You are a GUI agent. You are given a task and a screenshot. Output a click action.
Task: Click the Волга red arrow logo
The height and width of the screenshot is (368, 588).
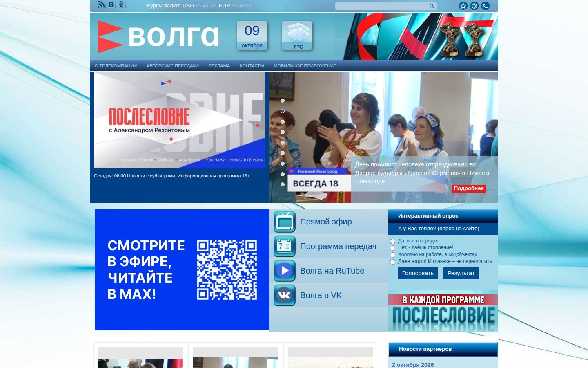(x=110, y=37)
